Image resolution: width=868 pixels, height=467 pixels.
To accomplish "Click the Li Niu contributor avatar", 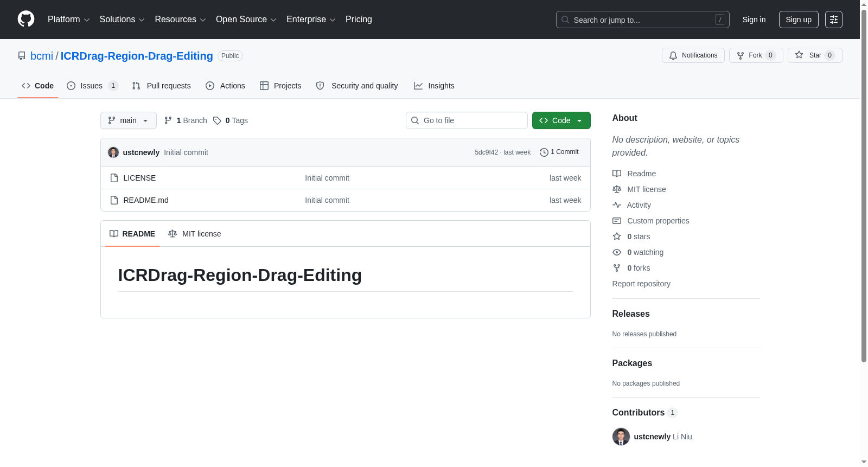I will [x=621, y=437].
